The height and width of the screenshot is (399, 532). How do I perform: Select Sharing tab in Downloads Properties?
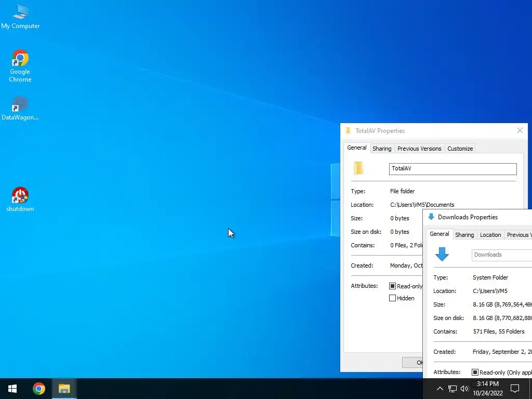[464, 235]
